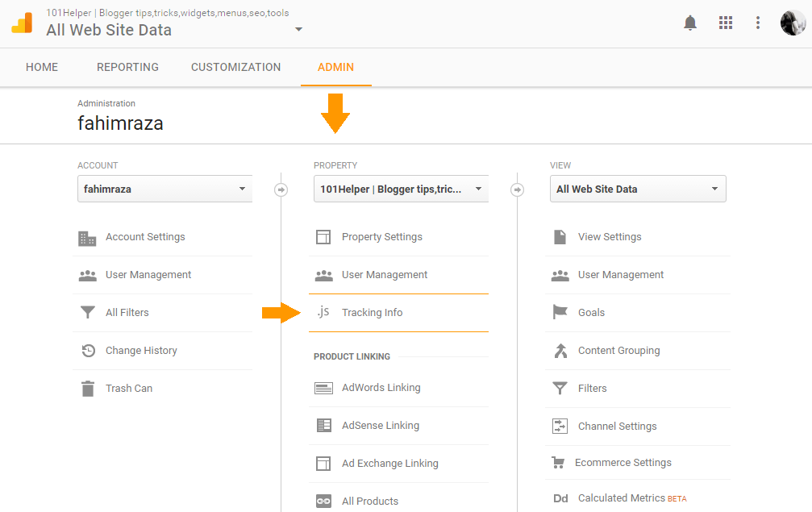Open the three-dot overflow menu
Image resolution: width=812 pixels, height=512 pixels.
click(757, 23)
